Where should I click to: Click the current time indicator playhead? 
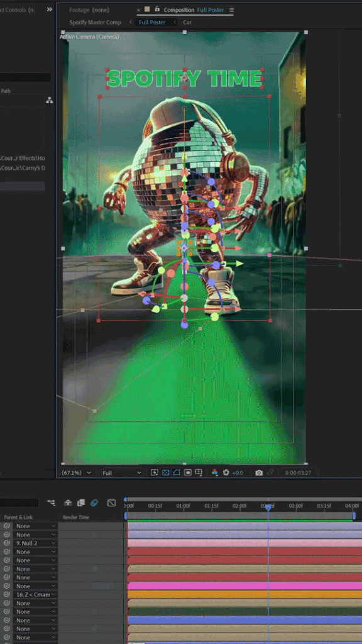(268, 508)
